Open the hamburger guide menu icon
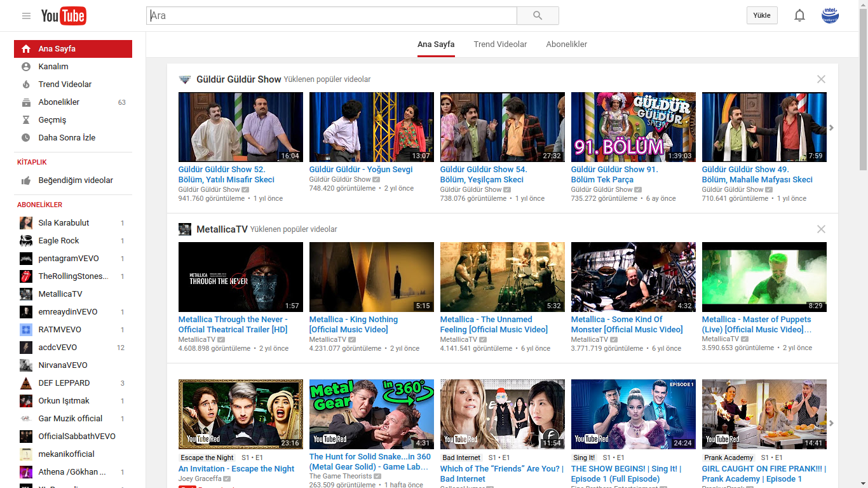Image resolution: width=868 pixels, height=488 pixels. pos(26,16)
